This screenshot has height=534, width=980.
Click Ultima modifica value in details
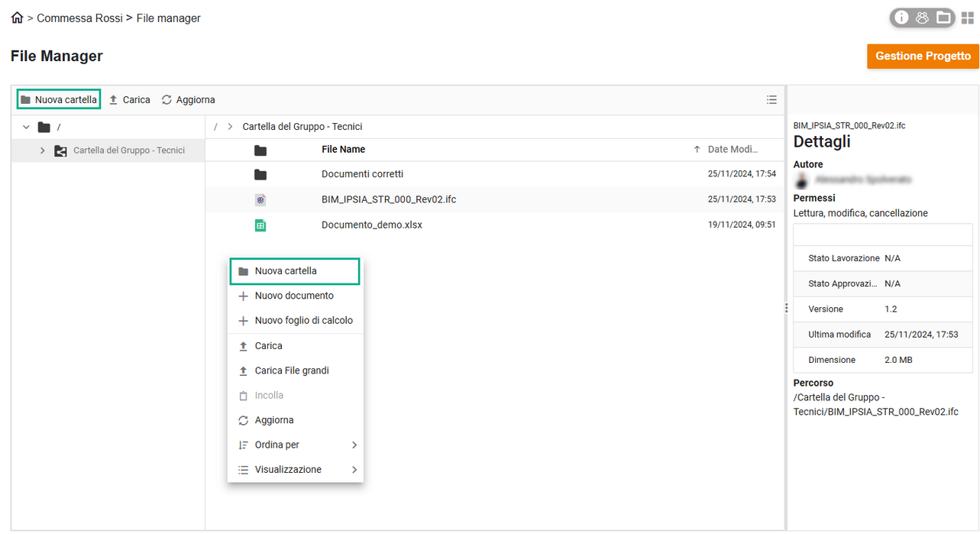pyautogui.click(x=921, y=335)
